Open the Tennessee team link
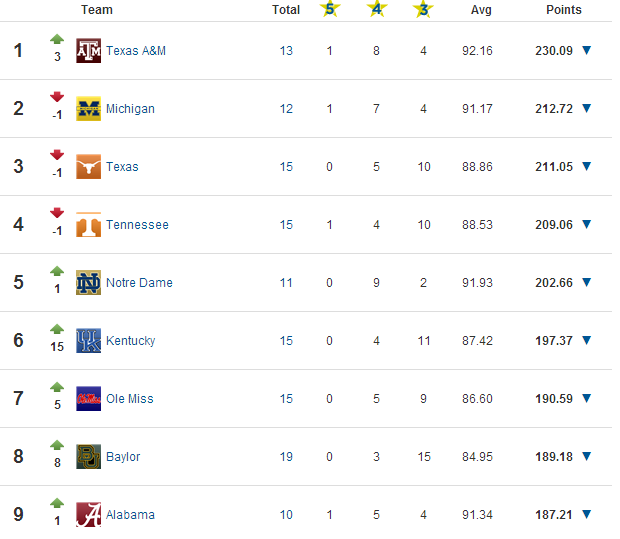 click(x=137, y=225)
